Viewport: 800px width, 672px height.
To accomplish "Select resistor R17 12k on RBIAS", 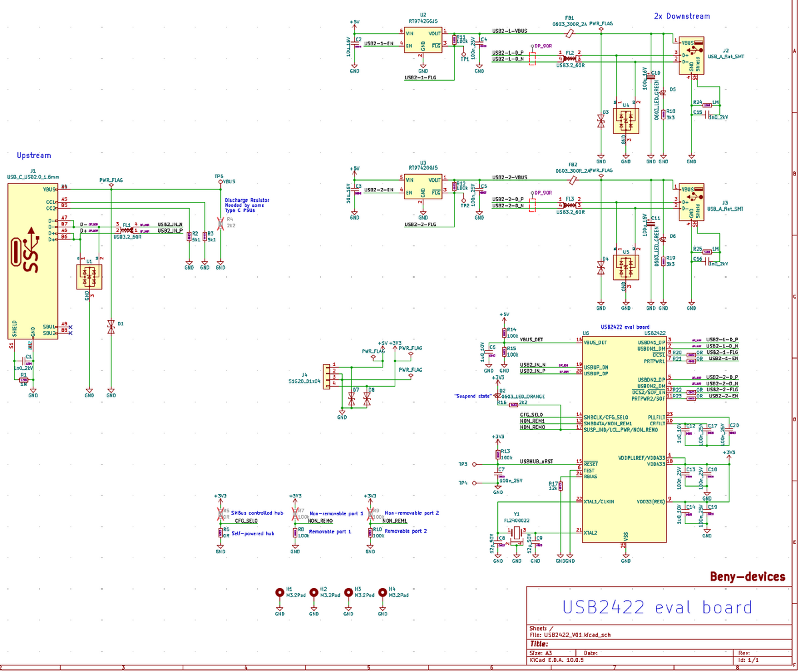I will pyautogui.click(x=561, y=486).
